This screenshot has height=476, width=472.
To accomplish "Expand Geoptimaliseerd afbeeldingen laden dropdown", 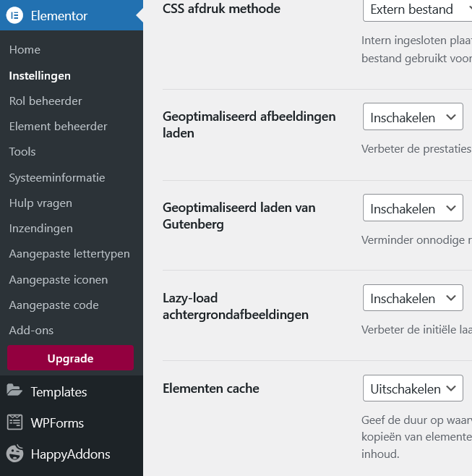I will pyautogui.click(x=413, y=117).
